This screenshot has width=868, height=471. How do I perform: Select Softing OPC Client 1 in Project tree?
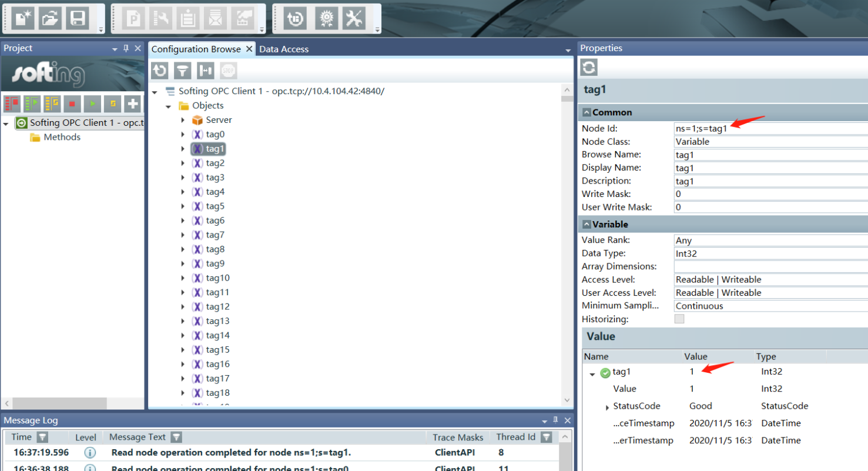[87, 123]
